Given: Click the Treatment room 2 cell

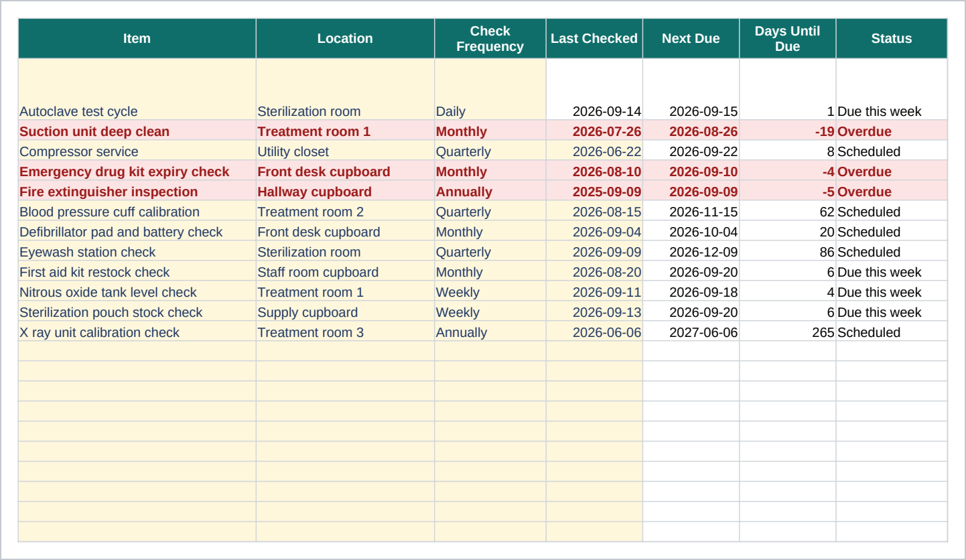Looking at the screenshot, I should tap(345, 211).
